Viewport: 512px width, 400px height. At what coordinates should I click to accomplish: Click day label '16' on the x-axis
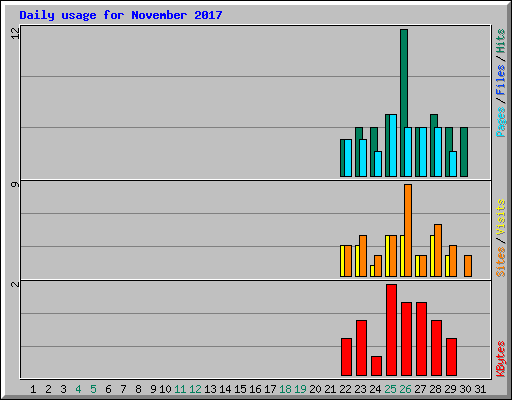click(255, 389)
